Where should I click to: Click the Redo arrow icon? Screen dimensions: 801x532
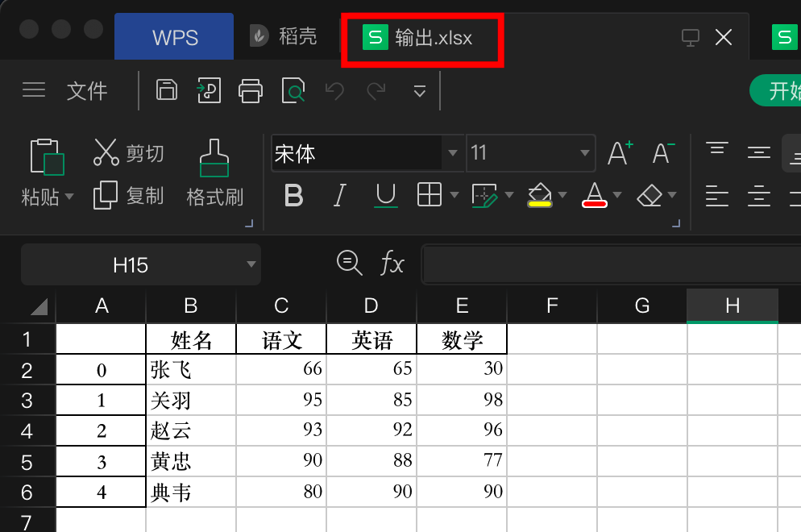(x=376, y=91)
